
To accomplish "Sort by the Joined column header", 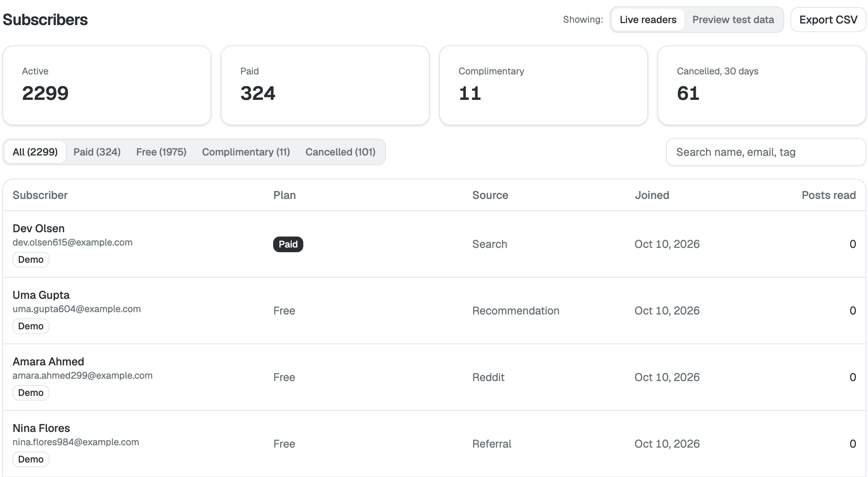I will [652, 195].
